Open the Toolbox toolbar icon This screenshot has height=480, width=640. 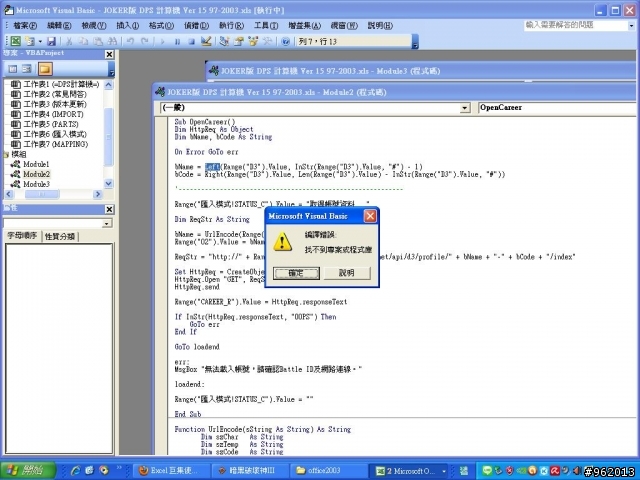(x=267, y=41)
